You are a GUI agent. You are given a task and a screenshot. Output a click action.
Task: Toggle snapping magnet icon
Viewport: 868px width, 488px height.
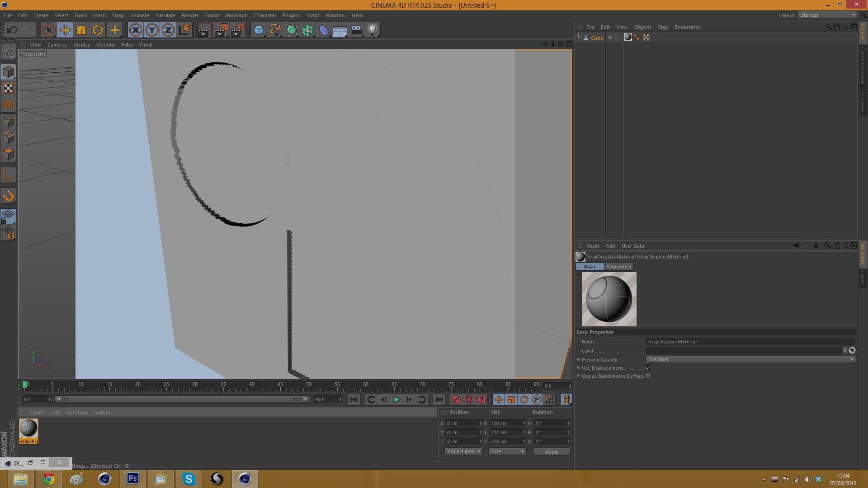[8, 196]
